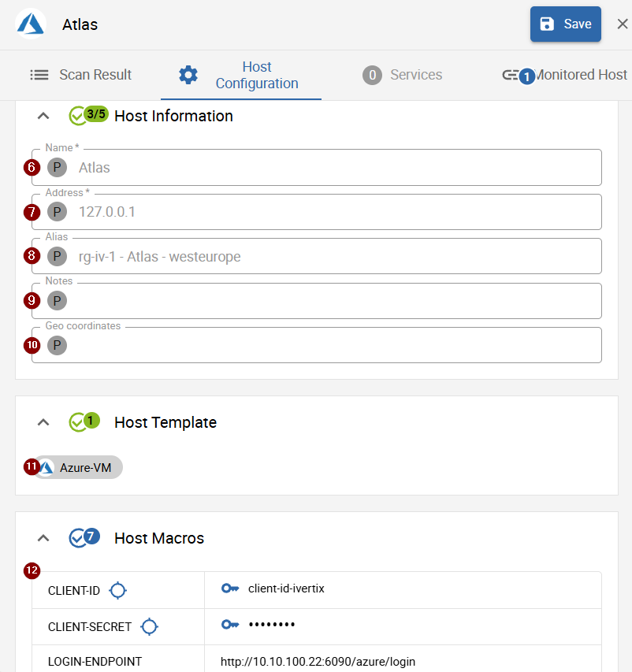Image resolution: width=632 pixels, height=672 pixels.
Task: Click the Host Configuration gear icon
Action: (188, 75)
